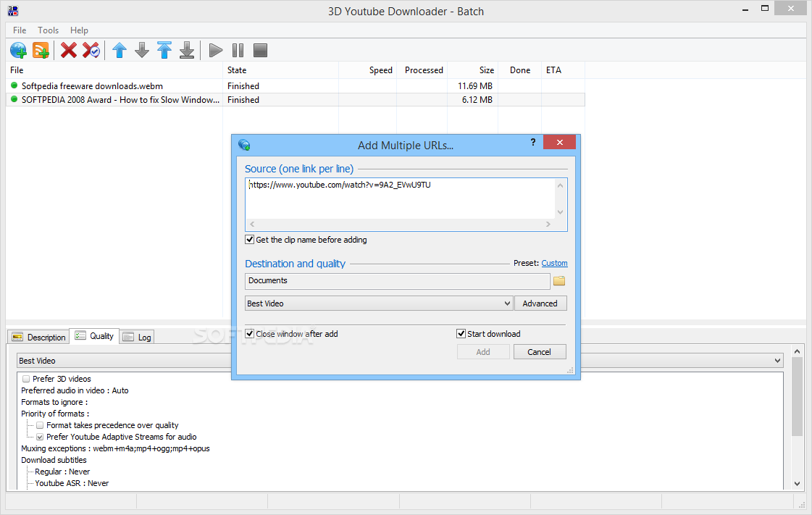Screen dimensions: 812x515
Task: Close the Add Multiple URLs dialog
Action: [x=560, y=143]
